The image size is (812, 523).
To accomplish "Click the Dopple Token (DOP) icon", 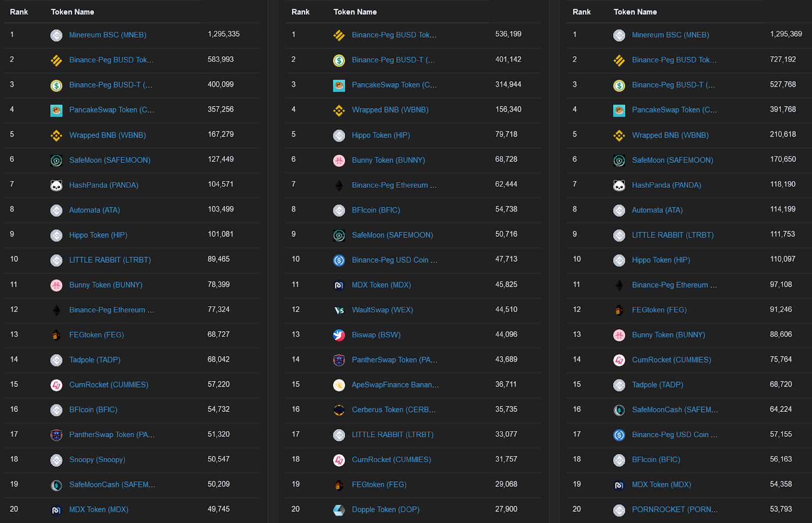I will pyautogui.click(x=339, y=510).
